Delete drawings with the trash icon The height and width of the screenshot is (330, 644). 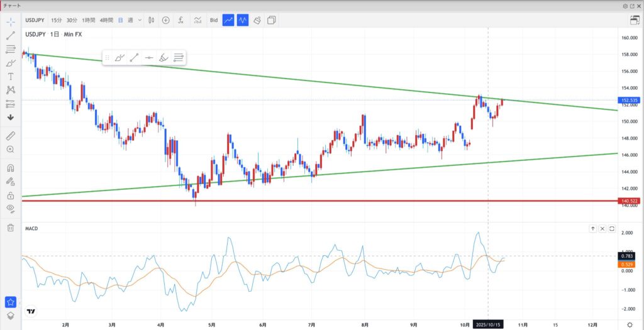point(11,228)
